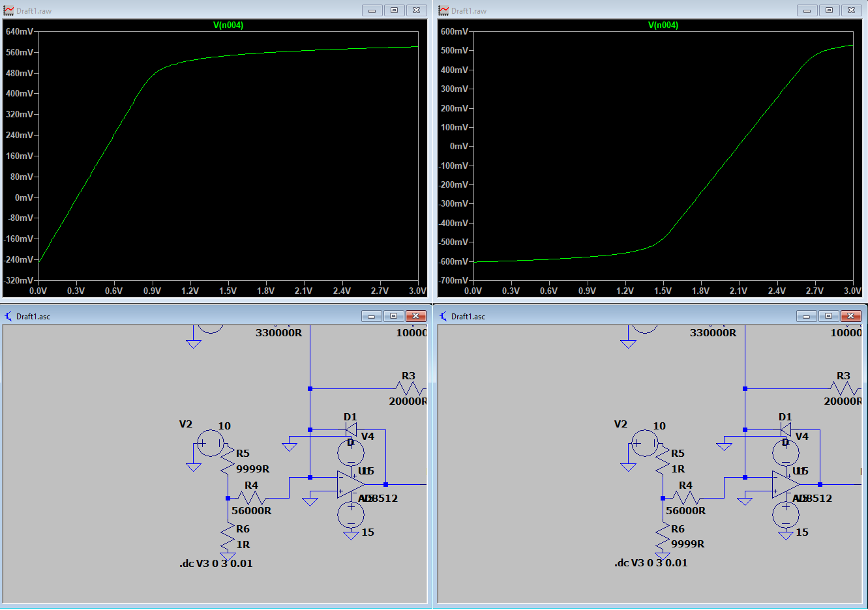Select diode D1 in right schematic

[x=785, y=429]
